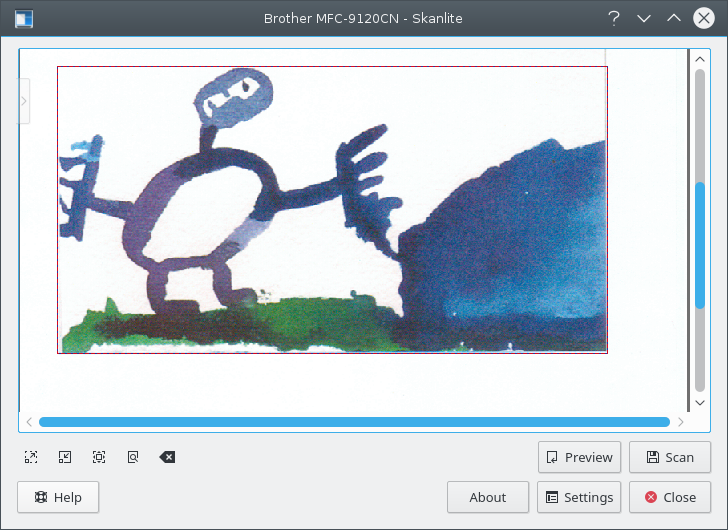Open the Settings dialog
The width and height of the screenshot is (728, 530).
tap(579, 497)
